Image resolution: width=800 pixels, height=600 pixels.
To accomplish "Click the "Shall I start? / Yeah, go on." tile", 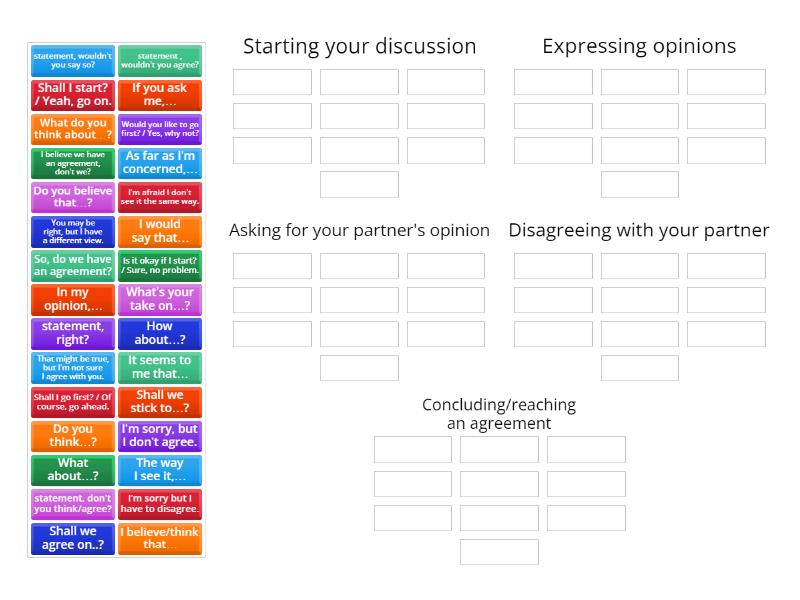I will 73,95.
